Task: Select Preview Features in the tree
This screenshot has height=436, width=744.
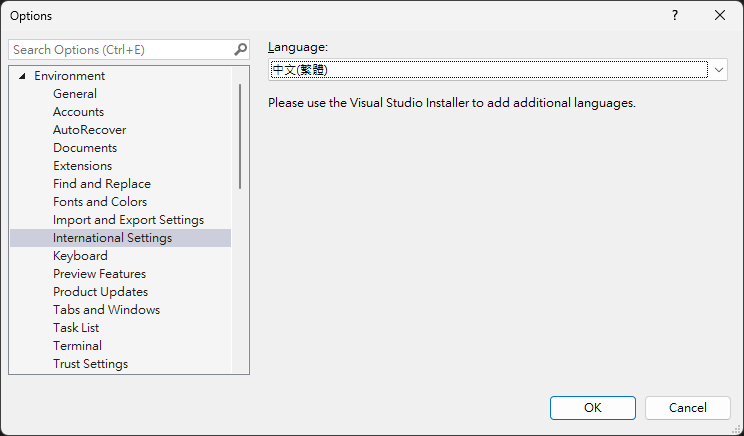Action: click(x=100, y=274)
